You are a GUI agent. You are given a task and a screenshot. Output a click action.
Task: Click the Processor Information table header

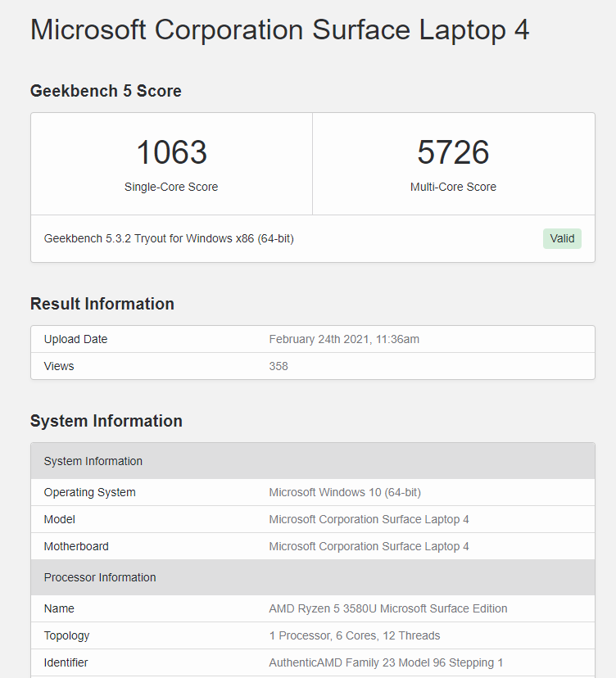[x=313, y=577]
